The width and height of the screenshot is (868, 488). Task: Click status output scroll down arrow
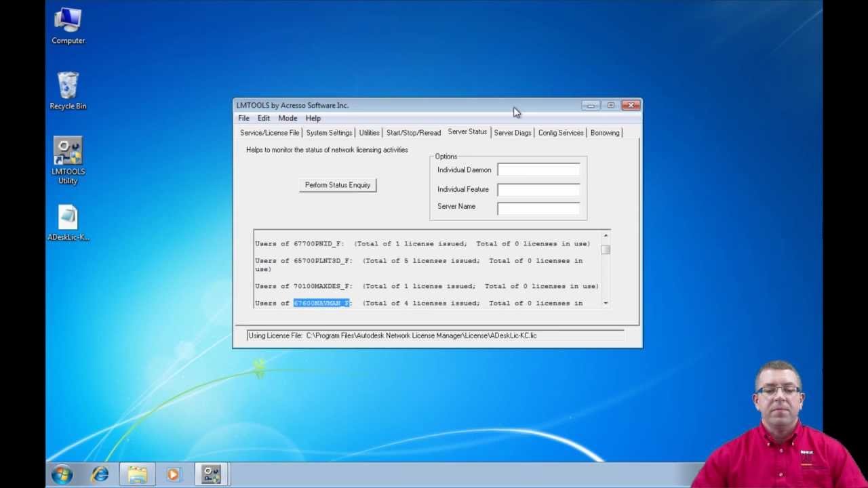(606, 303)
